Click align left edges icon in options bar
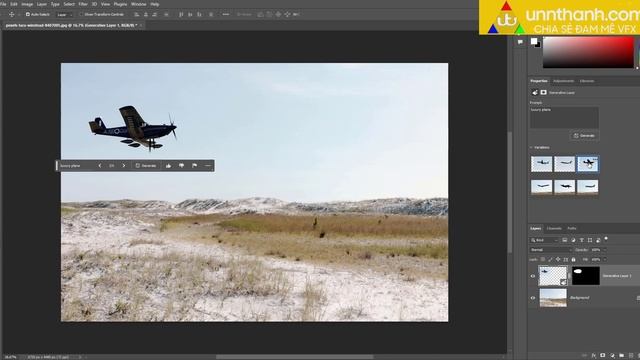The height and width of the screenshot is (360, 640). pyautogui.click(x=137, y=14)
